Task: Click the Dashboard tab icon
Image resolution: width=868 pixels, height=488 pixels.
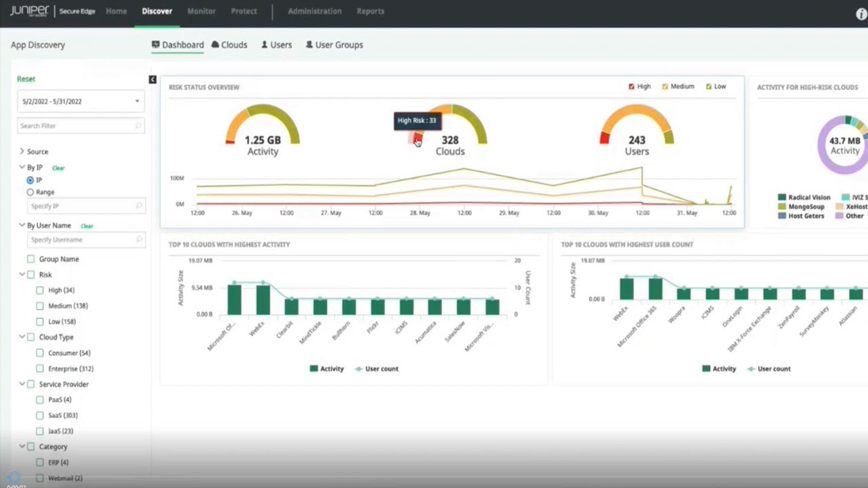Action: click(155, 44)
